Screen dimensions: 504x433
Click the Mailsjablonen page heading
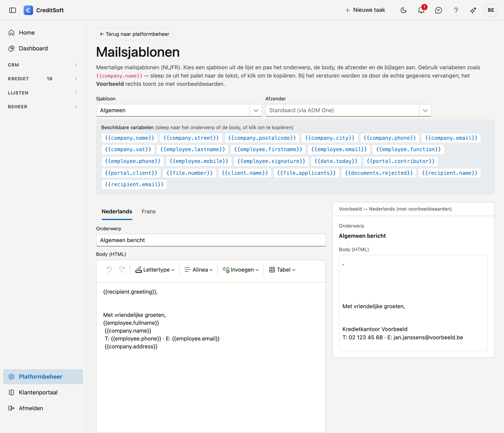(138, 52)
